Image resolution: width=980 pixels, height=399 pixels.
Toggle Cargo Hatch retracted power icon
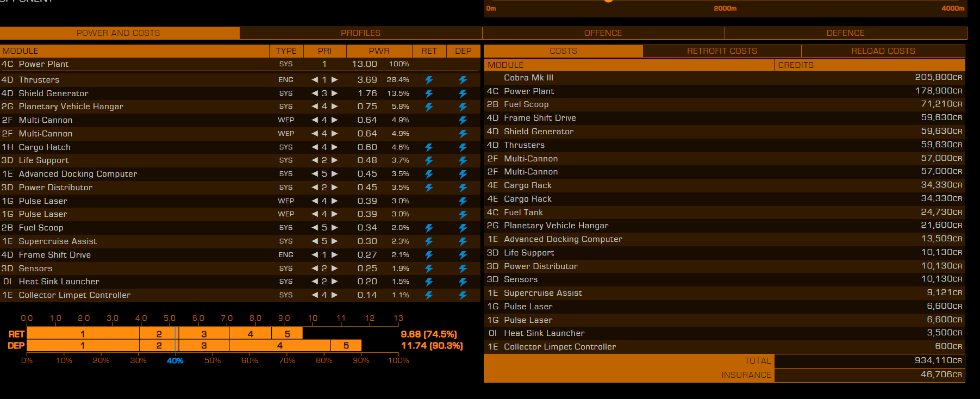pos(429,147)
